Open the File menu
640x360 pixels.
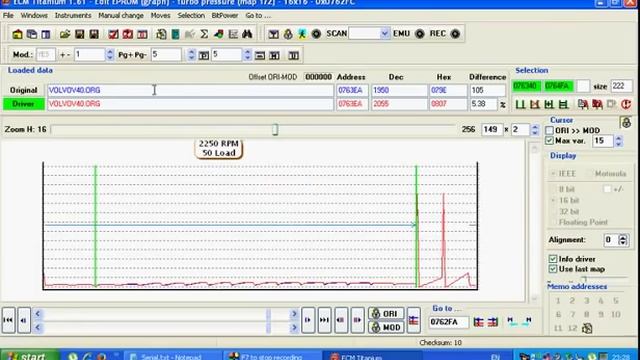point(8,16)
